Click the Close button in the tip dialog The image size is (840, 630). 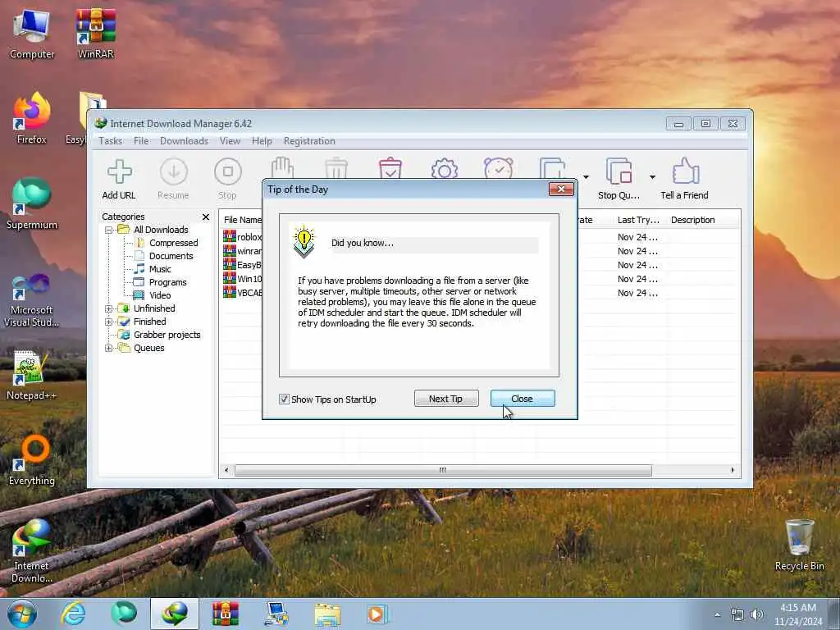[523, 399]
